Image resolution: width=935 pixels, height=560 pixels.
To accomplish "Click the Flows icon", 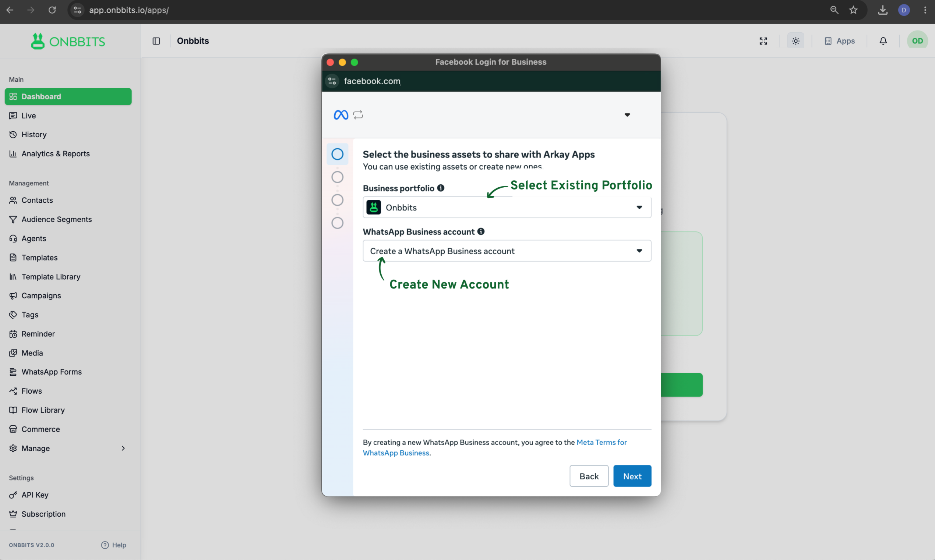I will pyautogui.click(x=13, y=391).
